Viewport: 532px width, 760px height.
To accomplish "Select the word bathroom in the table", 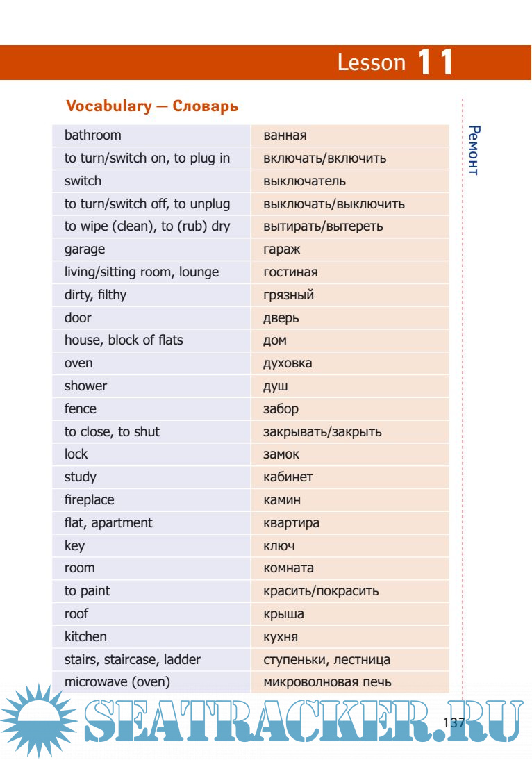I will (93, 135).
